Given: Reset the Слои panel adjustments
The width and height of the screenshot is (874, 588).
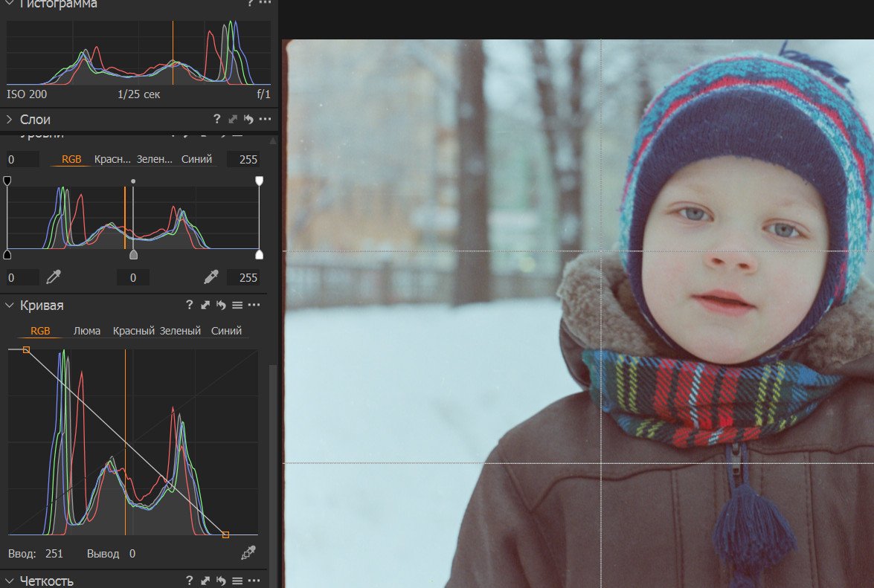Looking at the screenshot, I should [248, 120].
